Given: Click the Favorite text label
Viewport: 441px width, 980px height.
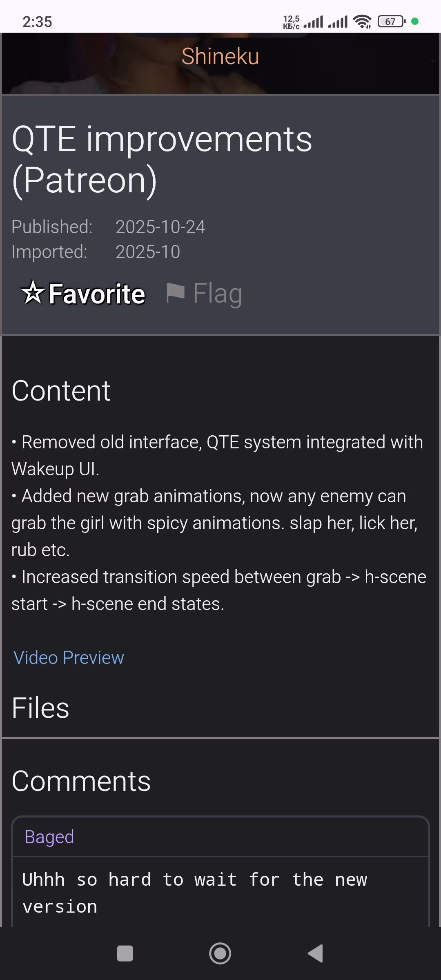Looking at the screenshot, I should click(97, 294).
